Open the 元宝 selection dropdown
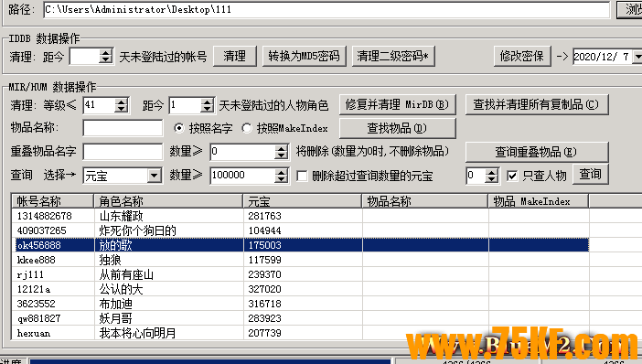This screenshot has height=364, width=642. pyautogui.click(x=154, y=177)
